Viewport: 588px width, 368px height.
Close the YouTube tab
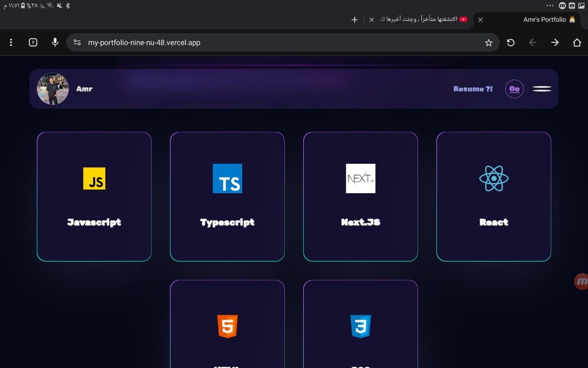click(372, 20)
